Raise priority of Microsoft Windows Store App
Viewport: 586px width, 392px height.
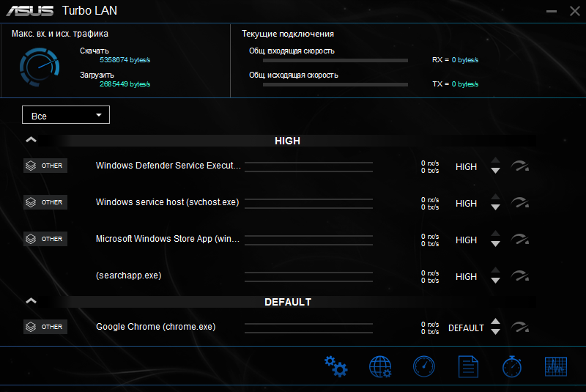496,234
